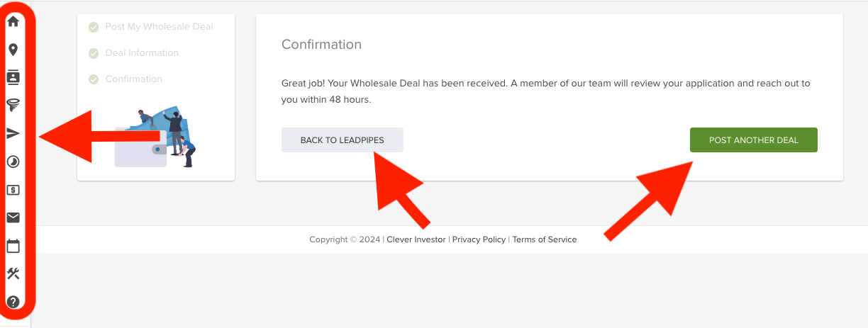Click the Confirmation step checkmark
Screen dimensions: 868x328
tap(94, 79)
